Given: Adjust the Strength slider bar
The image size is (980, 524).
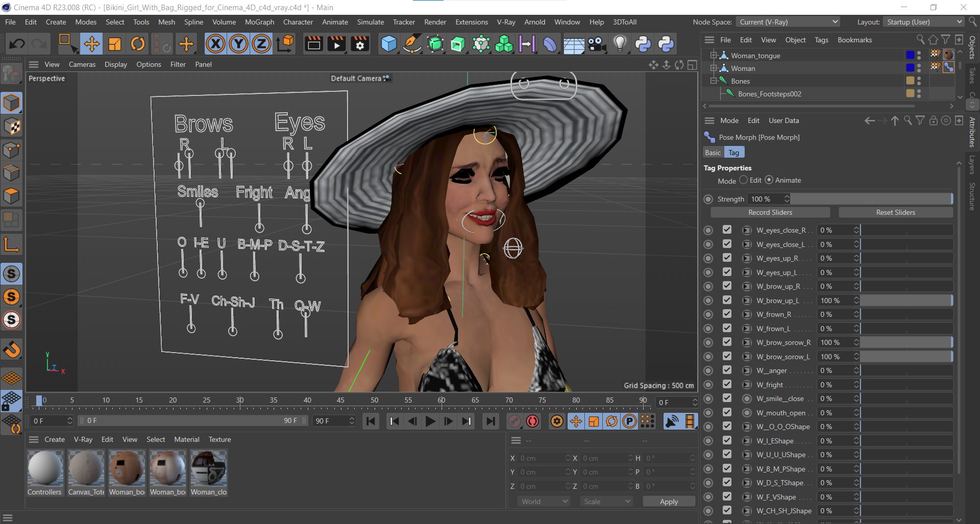Looking at the screenshot, I should (x=871, y=199).
